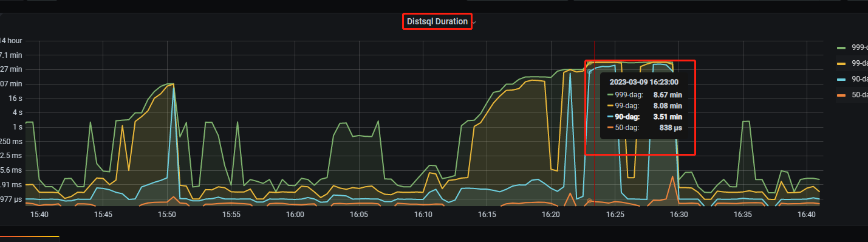
Task: Click the 16:05 tick on the time axis
Action: (x=359, y=215)
